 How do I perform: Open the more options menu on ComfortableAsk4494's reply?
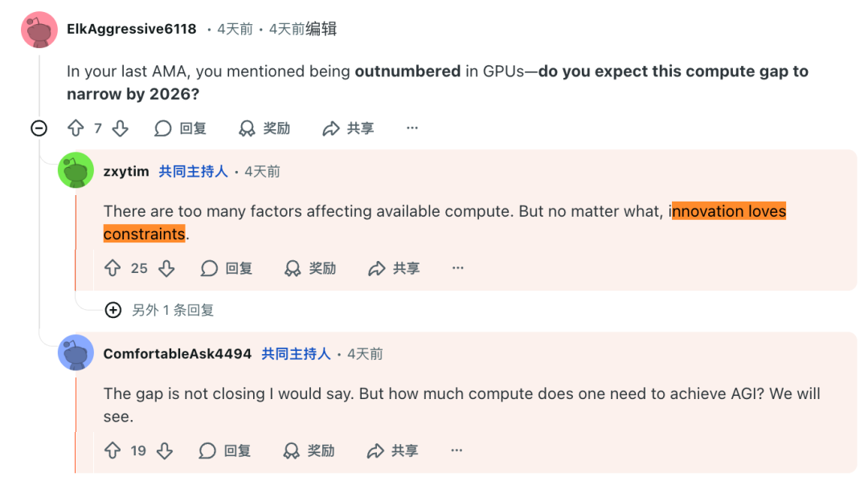point(457,450)
